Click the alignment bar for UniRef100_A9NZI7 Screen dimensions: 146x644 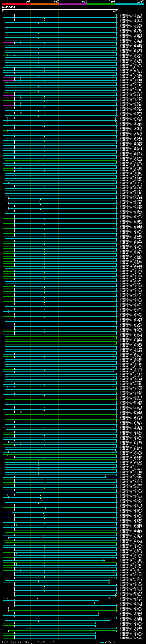[60, 20]
